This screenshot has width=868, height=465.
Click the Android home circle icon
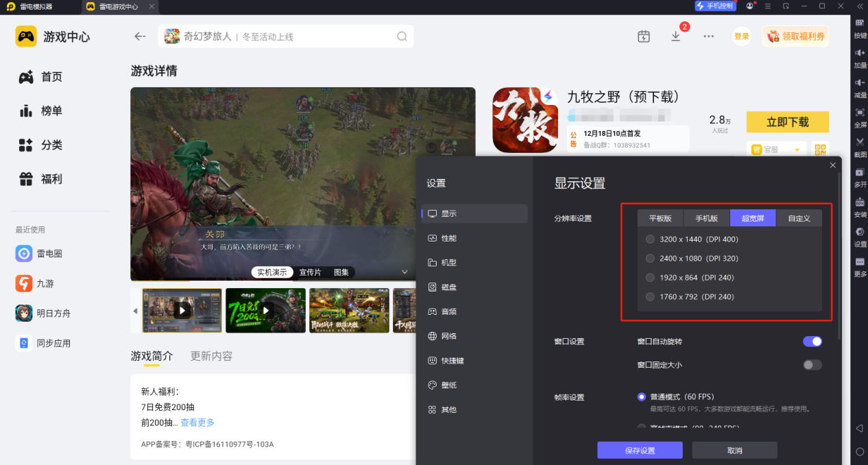(x=860, y=451)
